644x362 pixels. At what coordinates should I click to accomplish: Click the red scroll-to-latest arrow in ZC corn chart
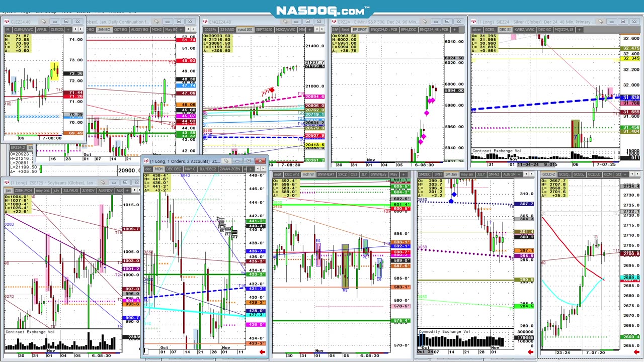tap(262, 352)
